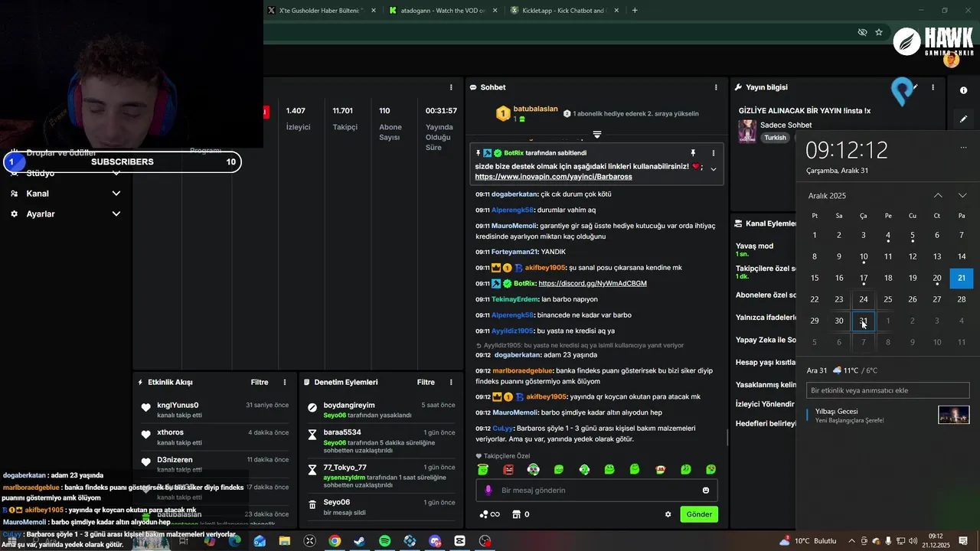Open Spotify from the taskbar
The height and width of the screenshot is (551, 980).
384,541
